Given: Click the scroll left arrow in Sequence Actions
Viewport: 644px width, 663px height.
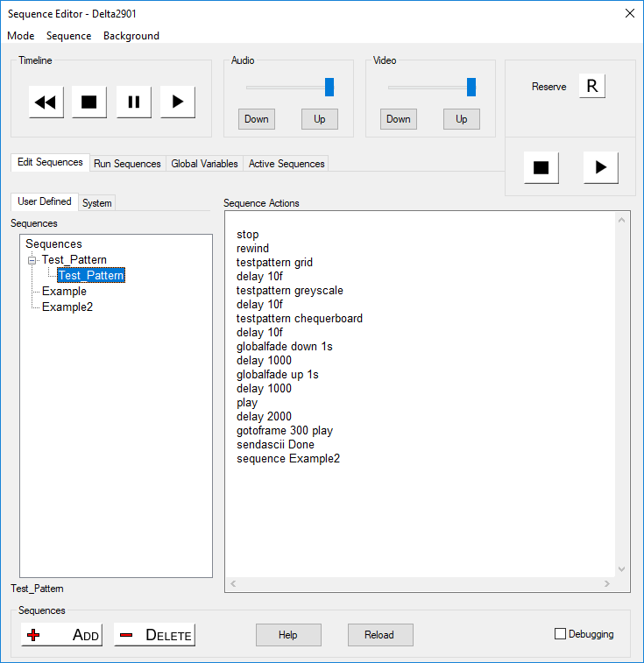Looking at the screenshot, I should 233,583.
